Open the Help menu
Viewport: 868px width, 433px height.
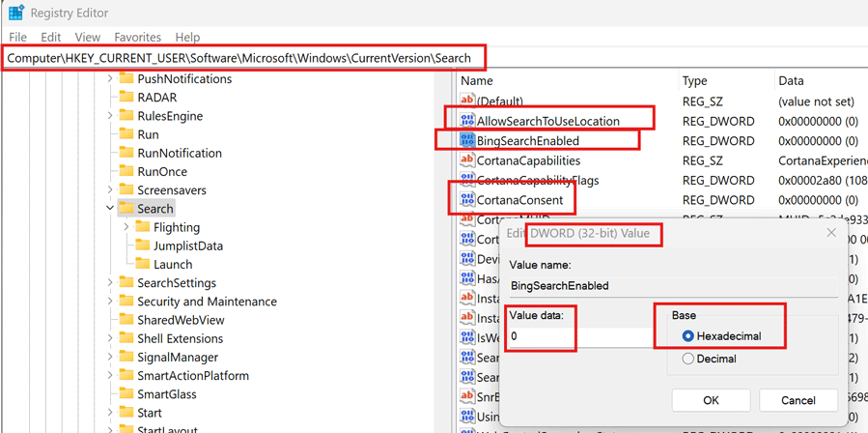click(x=187, y=37)
